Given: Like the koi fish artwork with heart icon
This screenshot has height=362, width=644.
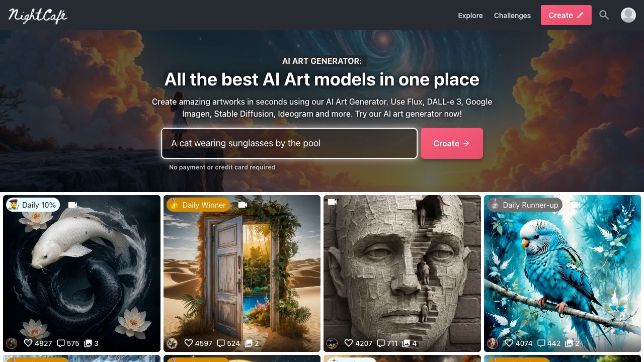Looking at the screenshot, I should pyautogui.click(x=28, y=343).
